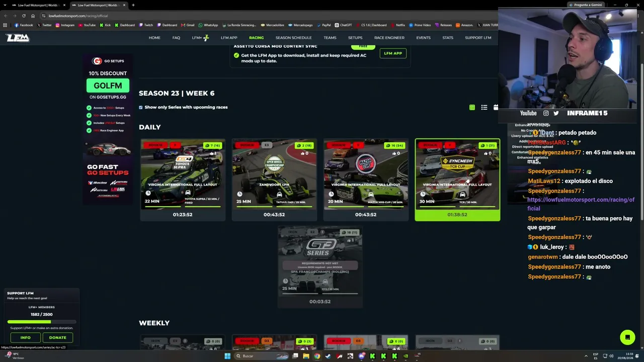Reload the page with the browser refresh icon

tap(24, 16)
